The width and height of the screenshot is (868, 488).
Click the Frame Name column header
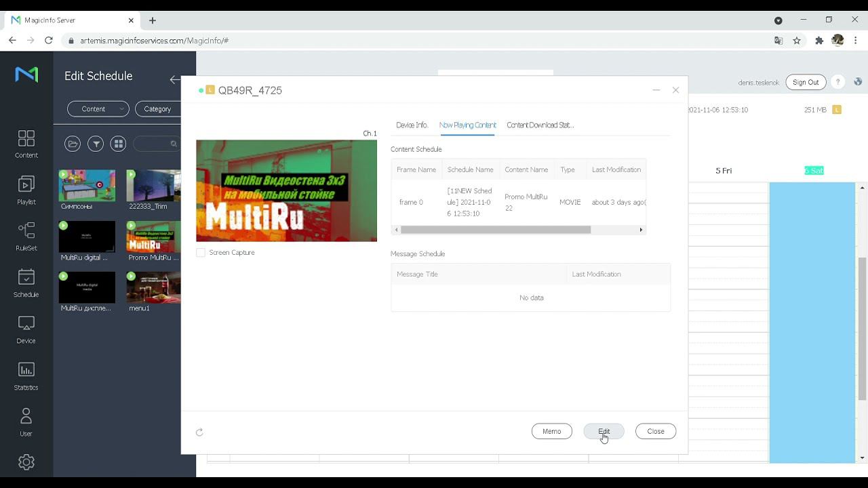click(416, 169)
